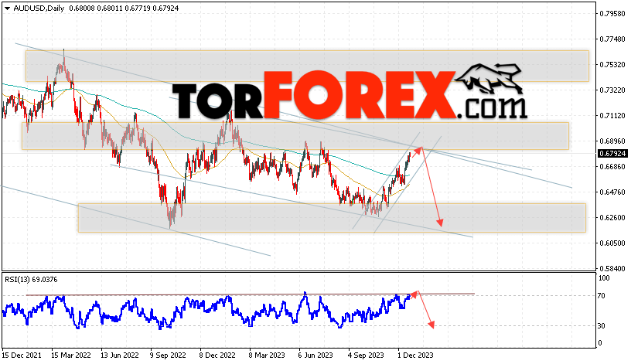Select the 15 Mar 2022 date label
This screenshot has height=364, width=631.
pyautogui.click(x=71, y=355)
